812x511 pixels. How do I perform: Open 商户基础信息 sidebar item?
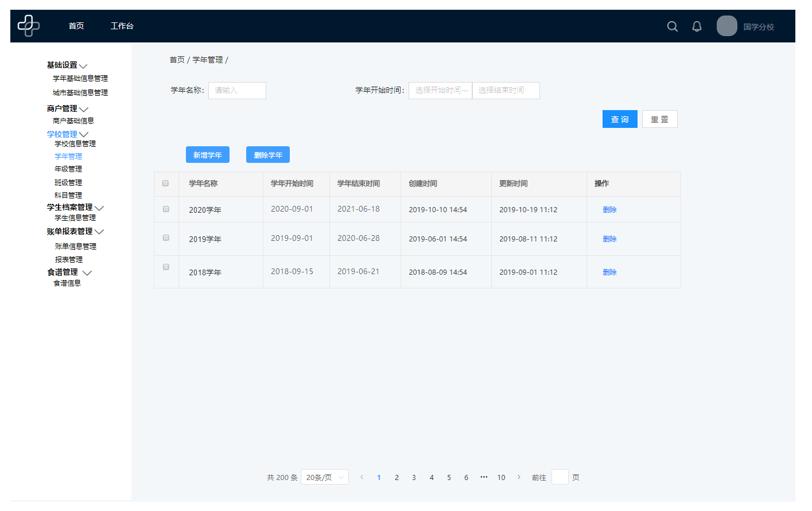73,121
